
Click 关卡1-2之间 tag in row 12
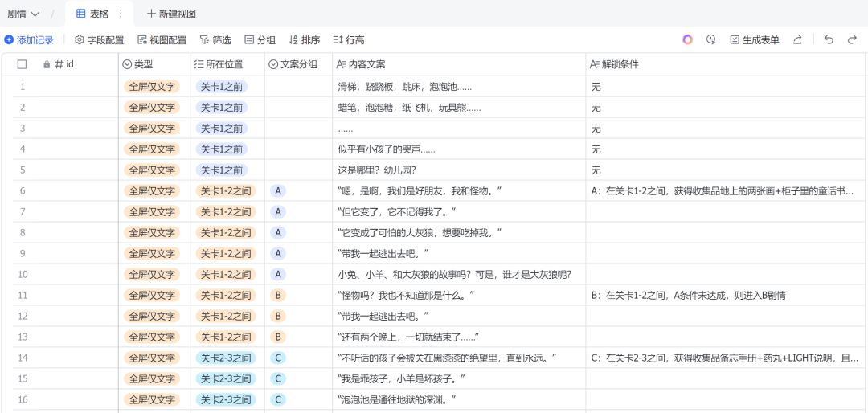[x=226, y=316]
